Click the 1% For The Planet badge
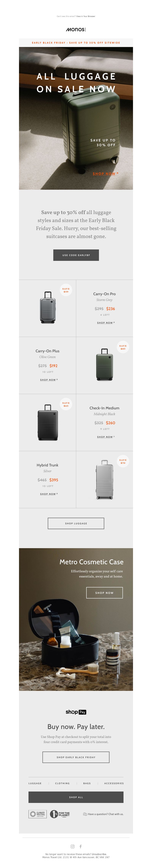Viewport: 152px width, 868px height. coord(60,814)
